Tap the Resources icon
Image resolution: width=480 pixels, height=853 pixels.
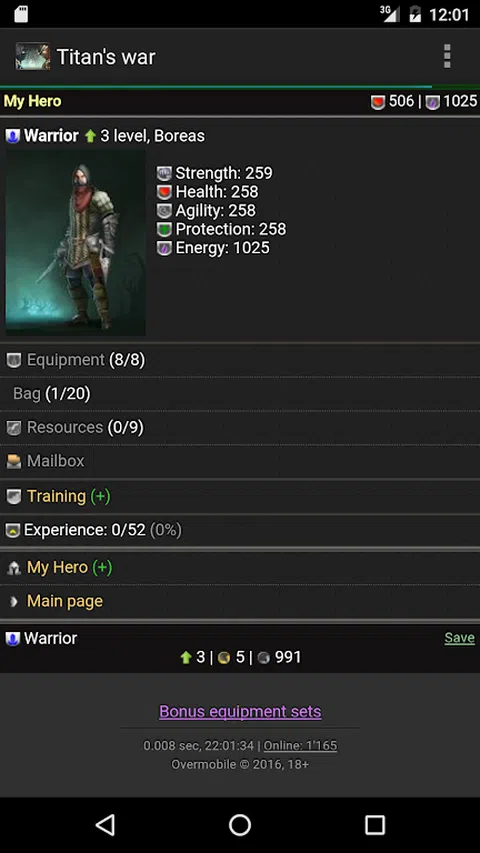pyautogui.click(x=14, y=428)
